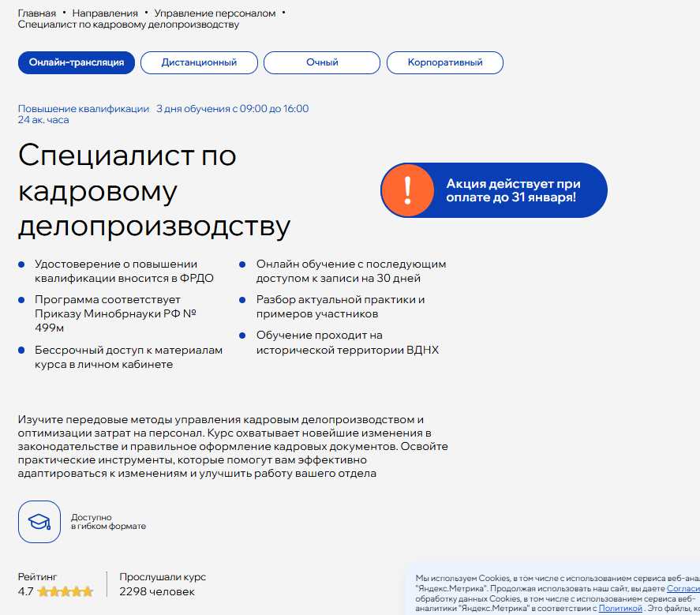
Task: Click the 4.7 rating value
Action: [26, 591]
